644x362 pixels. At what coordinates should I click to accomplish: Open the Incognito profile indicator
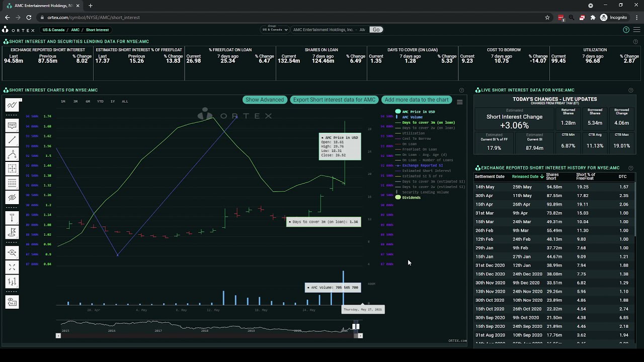(x=614, y=18)
